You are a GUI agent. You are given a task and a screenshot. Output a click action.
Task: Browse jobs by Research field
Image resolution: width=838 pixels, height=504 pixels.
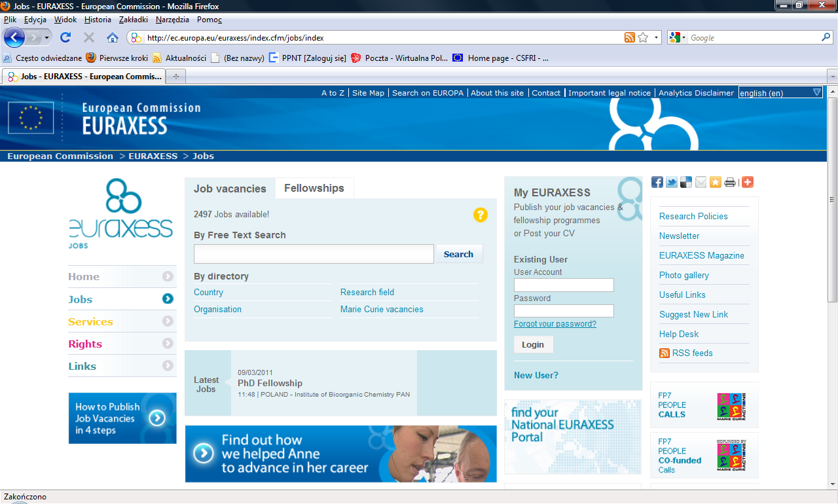367,292
